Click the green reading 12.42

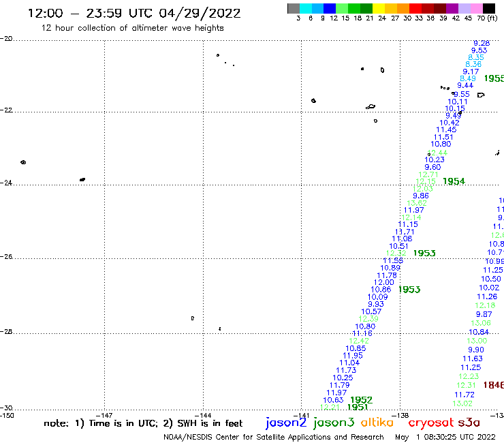[359, 341]
